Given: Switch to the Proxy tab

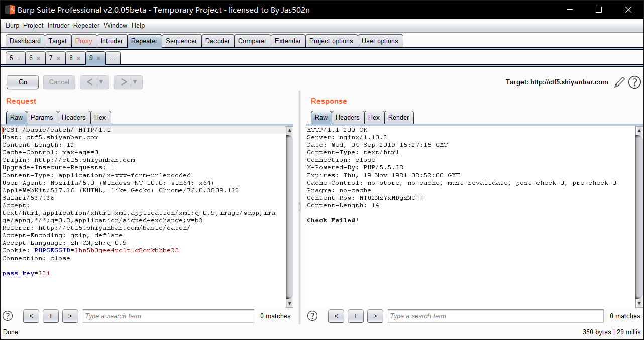Looking at the screenshot, I should [84, 41].
